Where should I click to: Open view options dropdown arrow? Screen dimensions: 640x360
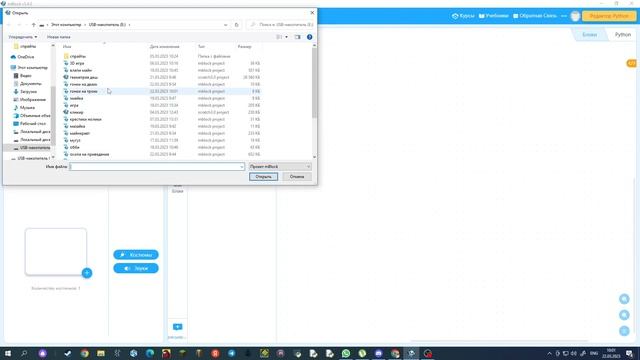286,37
